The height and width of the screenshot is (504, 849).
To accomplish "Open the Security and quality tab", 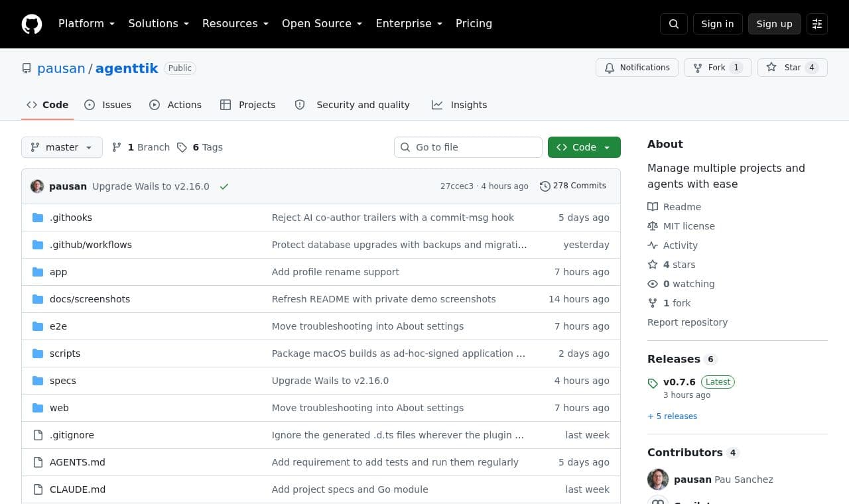I will 352,105.
